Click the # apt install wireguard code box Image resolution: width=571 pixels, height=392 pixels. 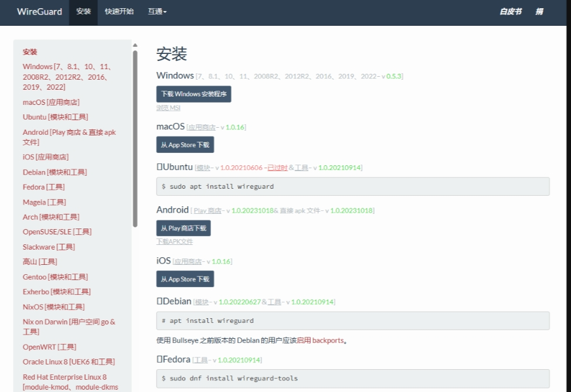click(x=353, y=321)
